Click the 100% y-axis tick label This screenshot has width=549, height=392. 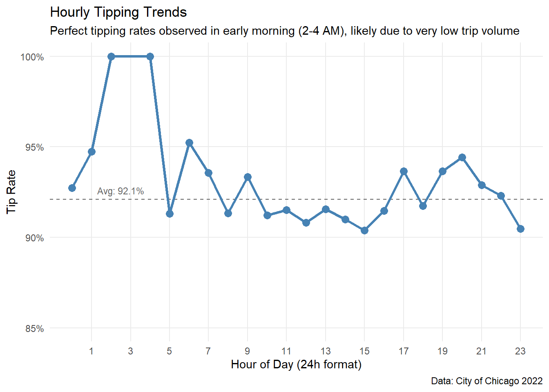click(x=32, y=57)
